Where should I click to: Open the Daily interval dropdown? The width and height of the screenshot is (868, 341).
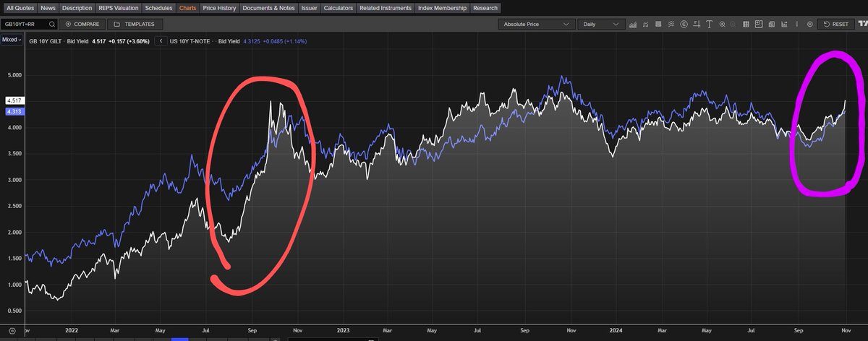coord(600,24)
